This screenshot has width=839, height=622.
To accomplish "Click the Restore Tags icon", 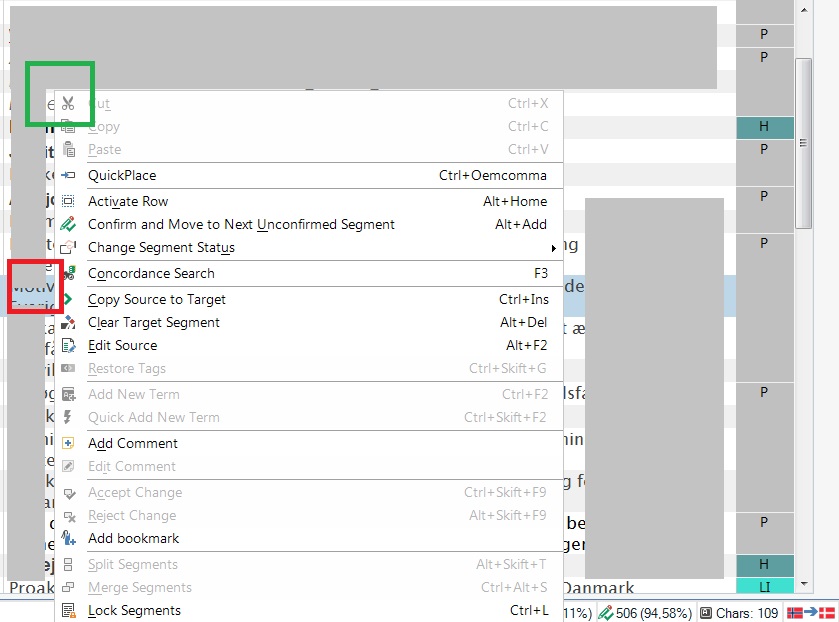I will coord(68,368).
